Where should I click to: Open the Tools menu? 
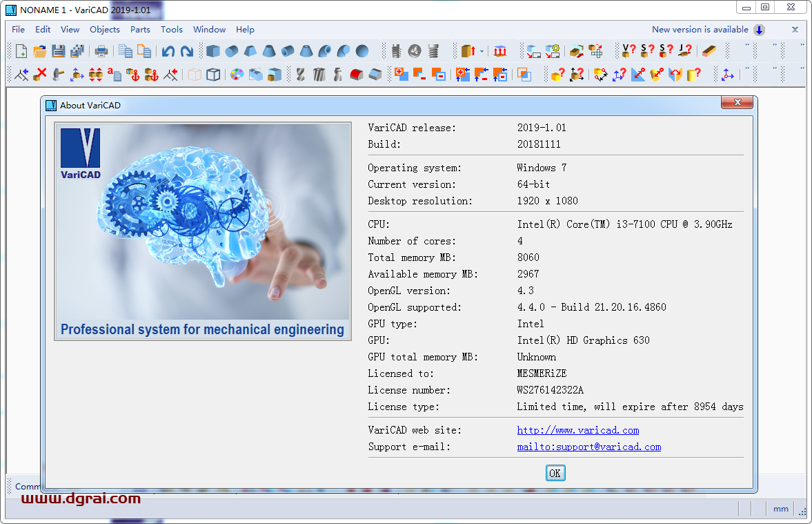(171, 30)
